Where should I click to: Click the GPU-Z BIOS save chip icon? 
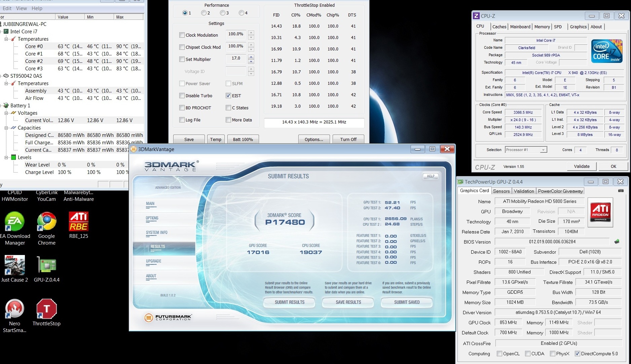click(x=617, y=242)
